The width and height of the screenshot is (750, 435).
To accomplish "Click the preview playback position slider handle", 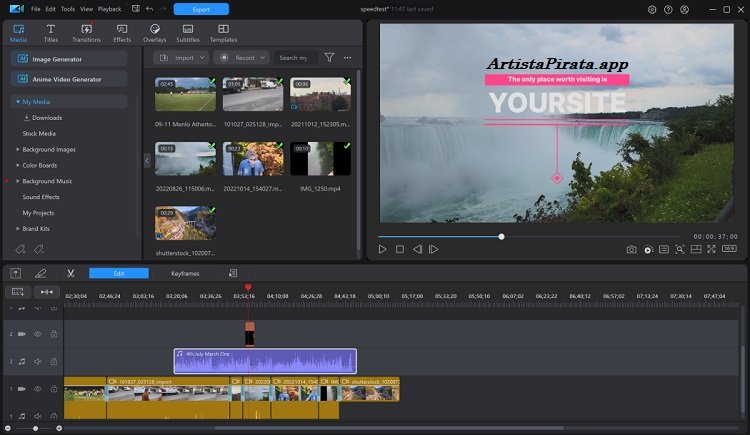I will coord(502,237).
